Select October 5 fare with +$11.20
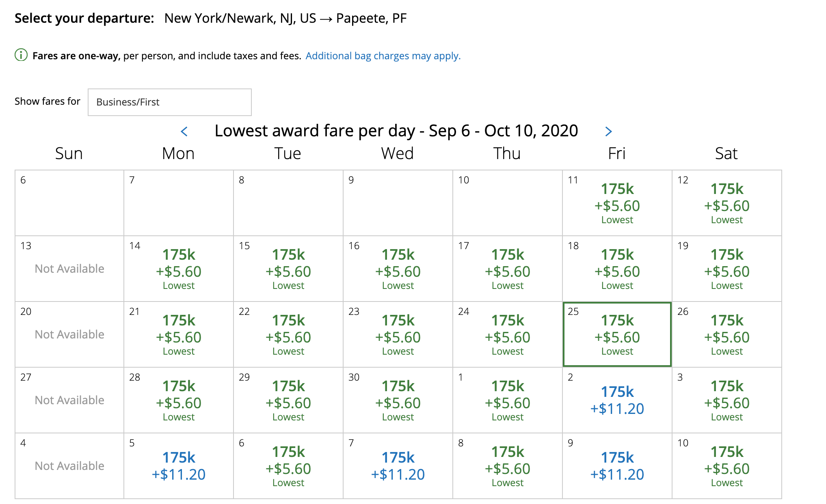Image resolution: width=826 pixels, height=504 pixels. [179, 466]
